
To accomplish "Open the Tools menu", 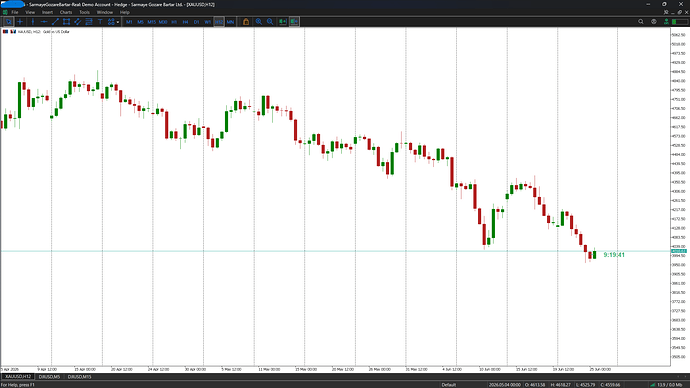I will coord(84,12).
